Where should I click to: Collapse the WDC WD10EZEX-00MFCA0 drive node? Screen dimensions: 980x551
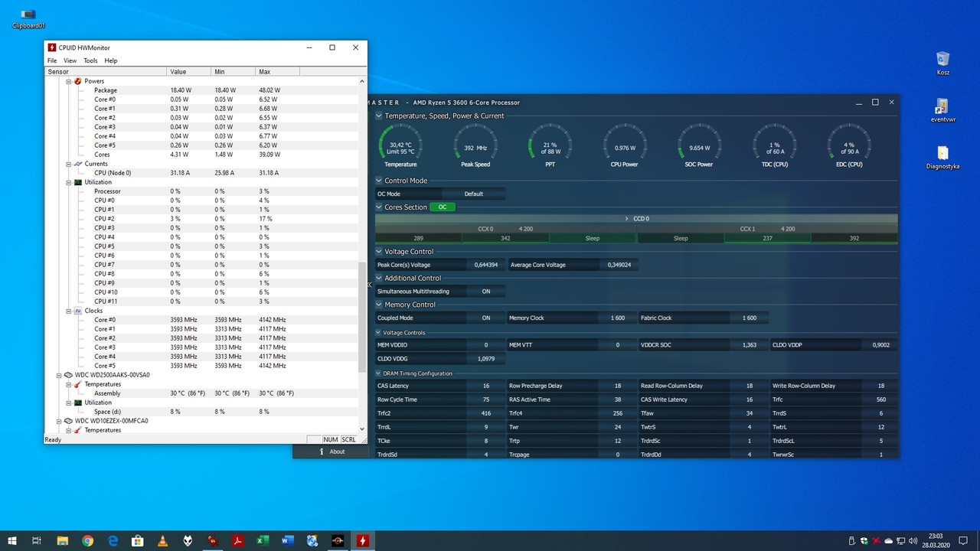pos(59,421)
